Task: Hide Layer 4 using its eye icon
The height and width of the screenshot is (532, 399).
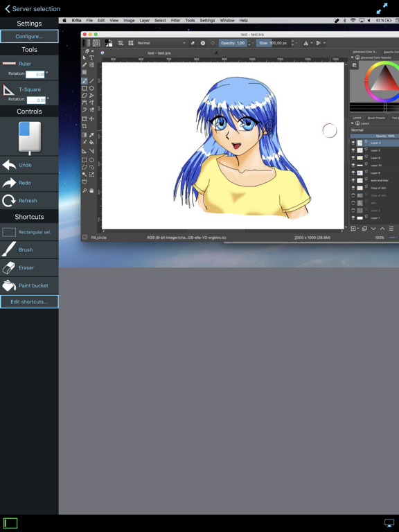Action: point(353,143)
